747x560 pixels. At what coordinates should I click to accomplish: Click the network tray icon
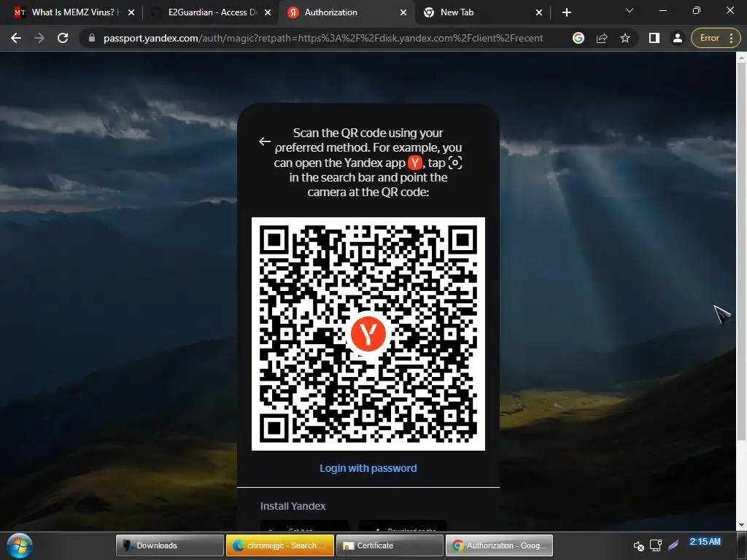tap(656, 545)
